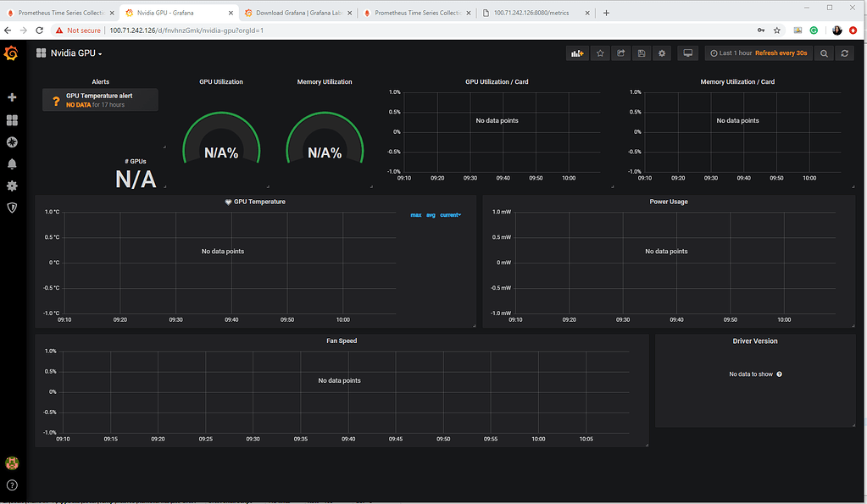Open Configuration with the sidebar gear icon
Viewport: 867px width, 504px height.
click(11, 186)
